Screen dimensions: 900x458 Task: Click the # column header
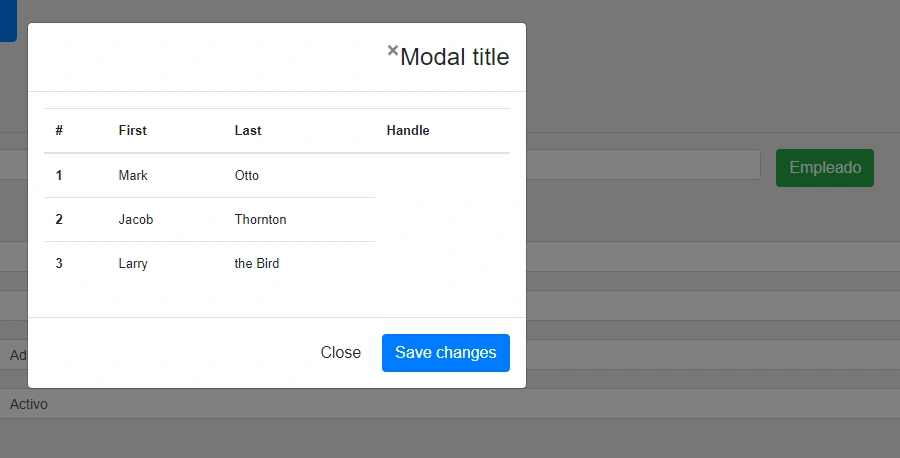(59, 130)
